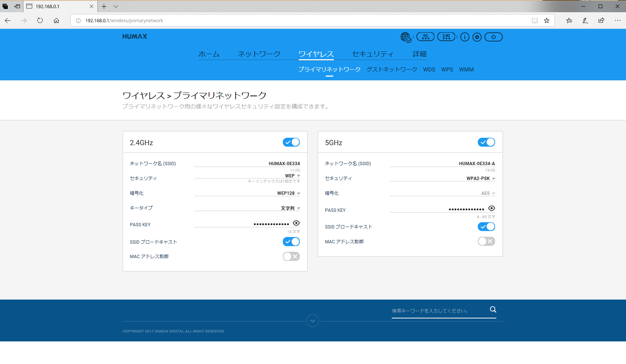Click the site info icon in address bar
The image size is (626, 364).
[x=78, y=21]
